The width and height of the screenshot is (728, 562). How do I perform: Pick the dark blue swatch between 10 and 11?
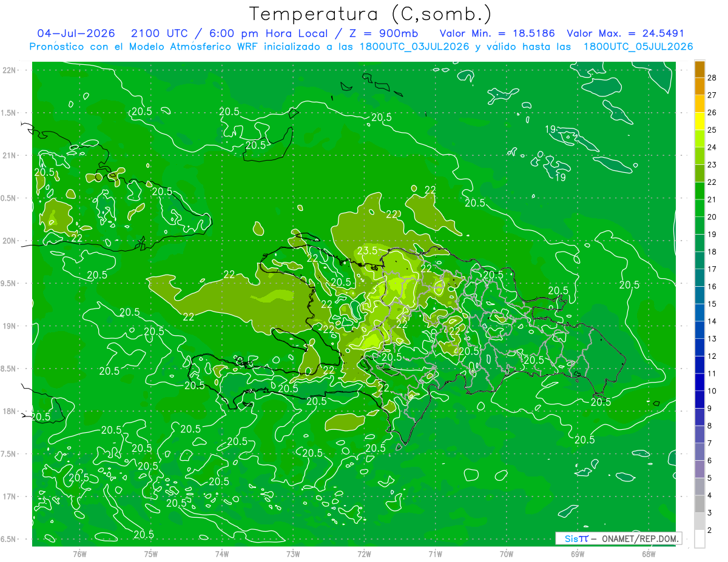pos(699,383)
